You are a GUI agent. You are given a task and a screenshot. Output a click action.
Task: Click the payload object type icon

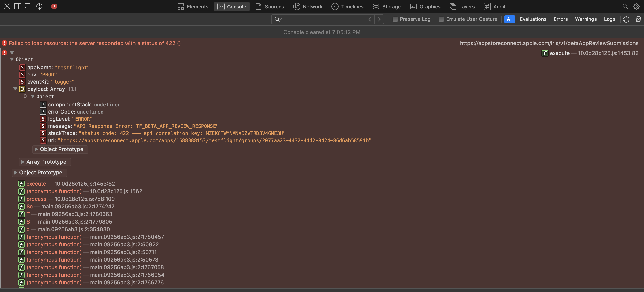tap(22, 89)
